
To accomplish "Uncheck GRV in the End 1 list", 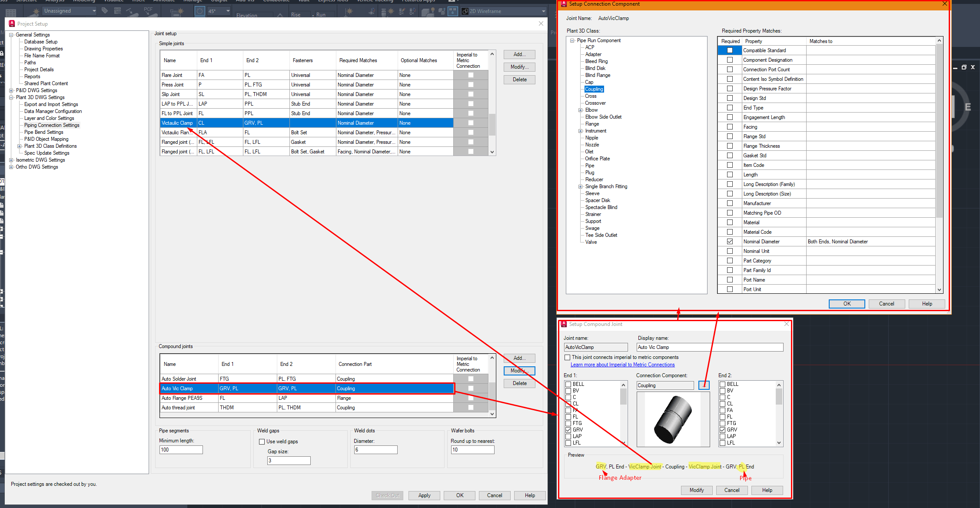I will click(568, 429).
